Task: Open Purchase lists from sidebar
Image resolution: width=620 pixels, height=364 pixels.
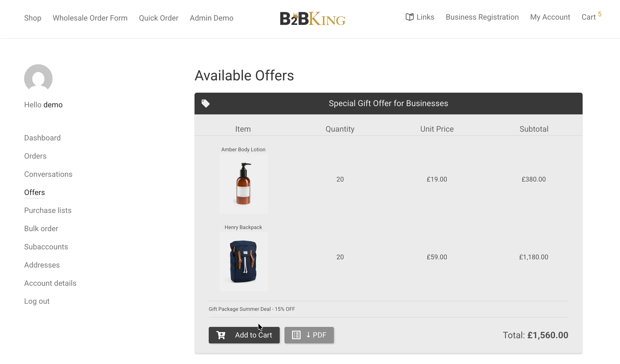Action: pyautogui.click(x=48, y=210)
